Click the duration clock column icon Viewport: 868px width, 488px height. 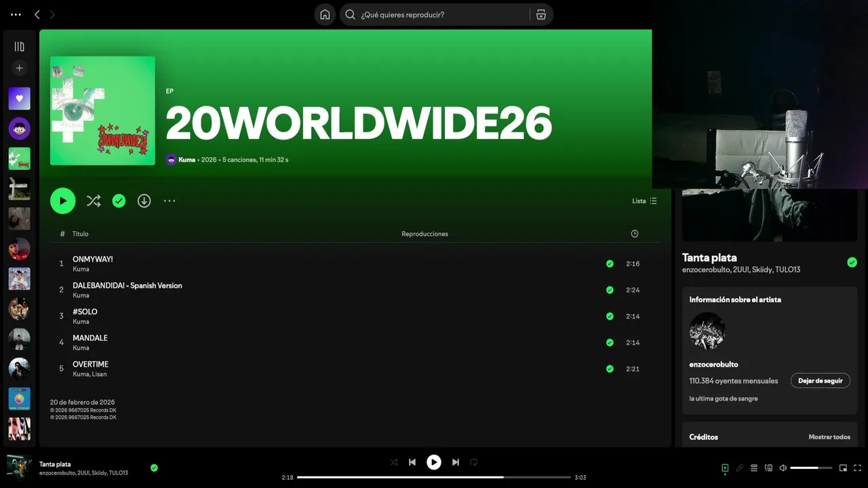coord(635,234)
